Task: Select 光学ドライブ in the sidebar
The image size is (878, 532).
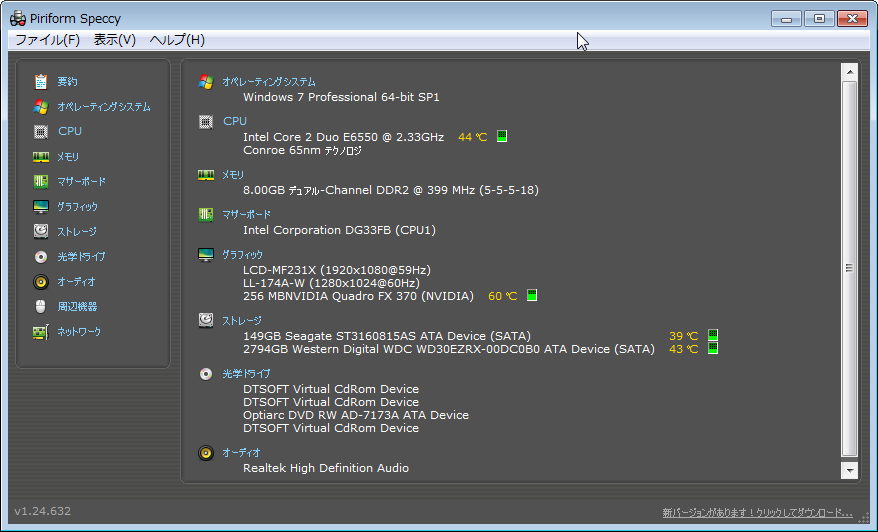Action: pos(81,256)
